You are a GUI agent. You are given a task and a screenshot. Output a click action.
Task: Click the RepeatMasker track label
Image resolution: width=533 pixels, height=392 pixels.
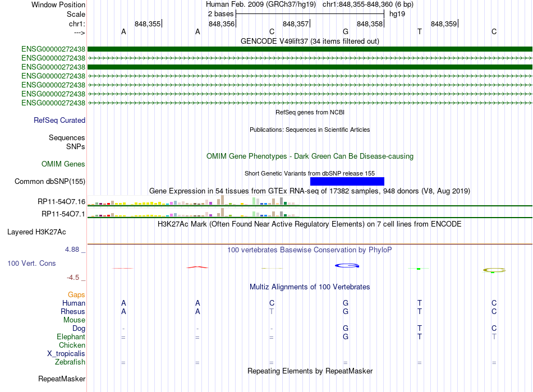(x=62, y=379)
